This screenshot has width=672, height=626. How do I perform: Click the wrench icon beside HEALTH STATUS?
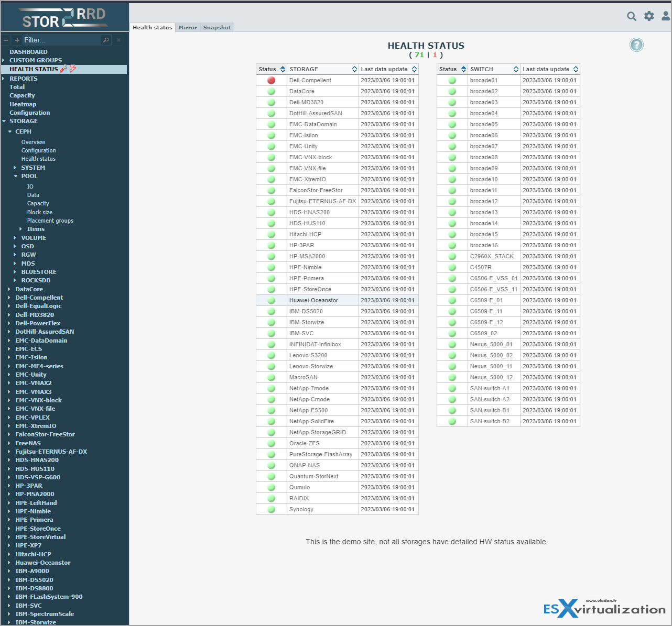pos(63,69)
